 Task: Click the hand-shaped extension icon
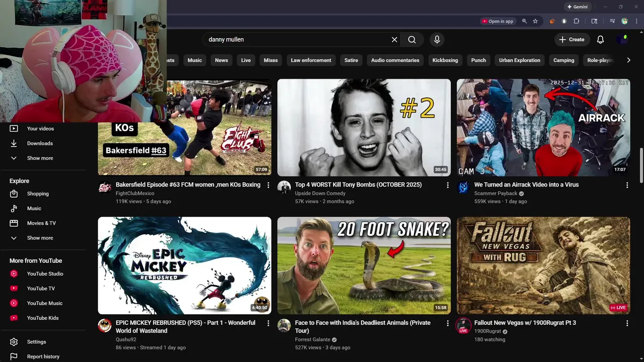click(x=564, y=21)
